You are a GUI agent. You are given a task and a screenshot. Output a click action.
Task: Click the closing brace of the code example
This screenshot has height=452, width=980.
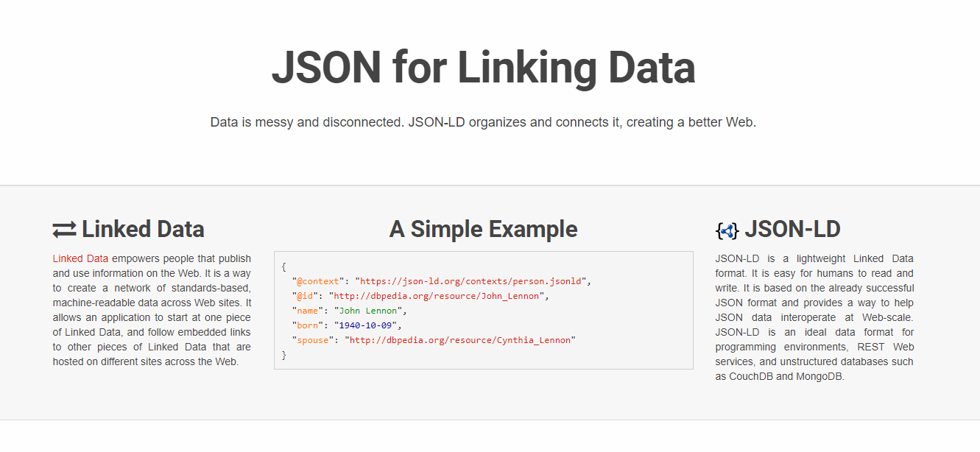(x=284, y=355)
